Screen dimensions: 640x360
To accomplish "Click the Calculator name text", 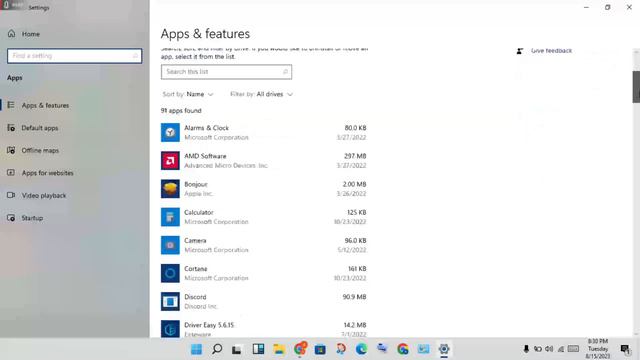I will tap(199, 212).
